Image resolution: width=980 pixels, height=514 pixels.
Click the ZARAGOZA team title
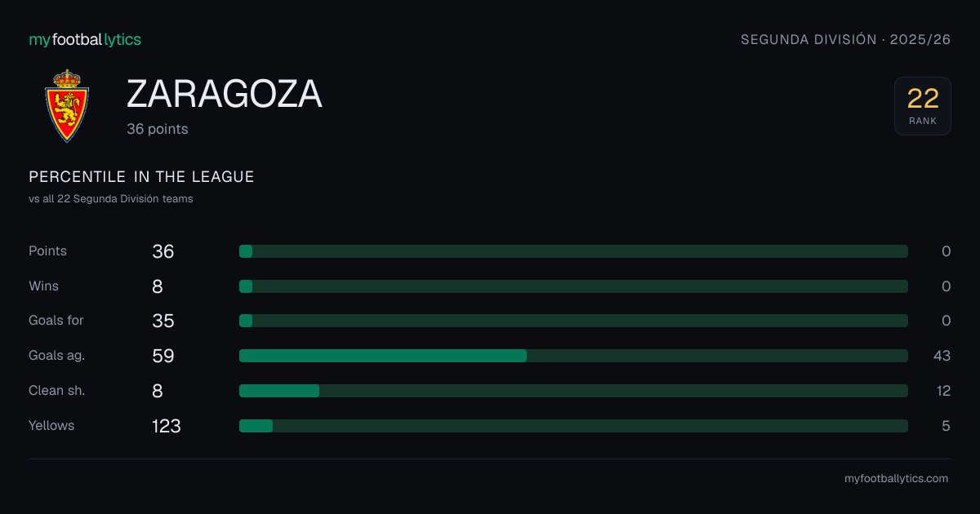pyautogui.click(x=225, y=95)
